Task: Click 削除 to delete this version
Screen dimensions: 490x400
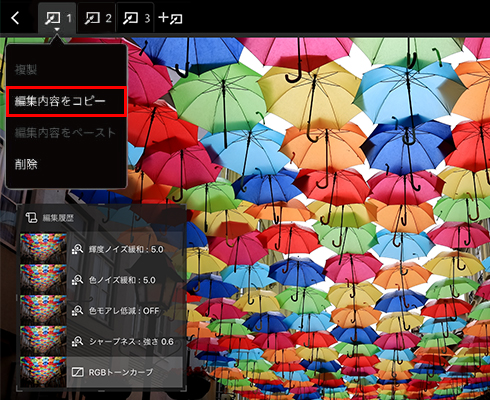Action: [26, 164]
